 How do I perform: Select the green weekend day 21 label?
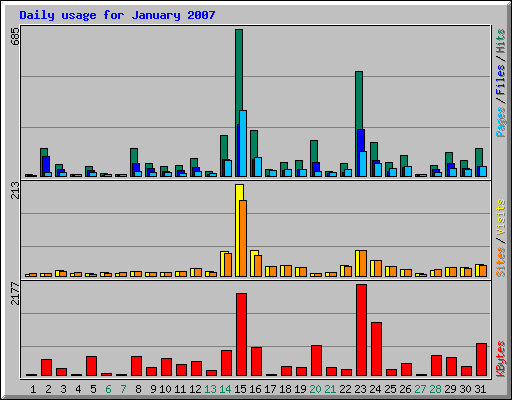pyautogui.click(x=330, y=389)
